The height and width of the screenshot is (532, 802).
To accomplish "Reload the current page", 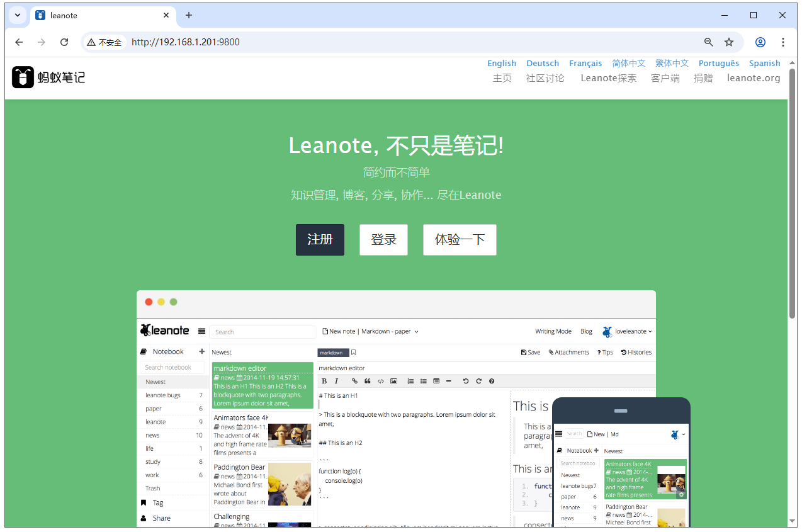I will pyautogui.click(x=64, y=42).
